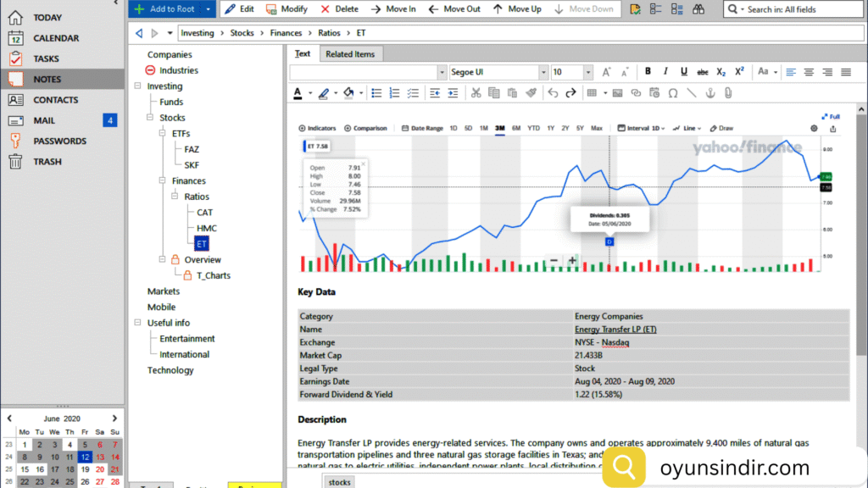Toggle italic text formatting

665,72
